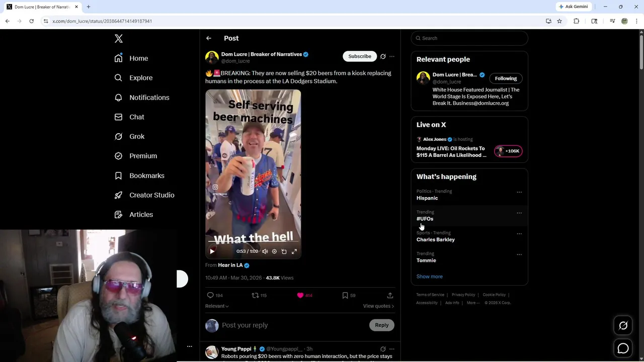Viewport: 644px width, 362px height.
Task: Open Terms of Service link
Action: (x=430, y=295)
